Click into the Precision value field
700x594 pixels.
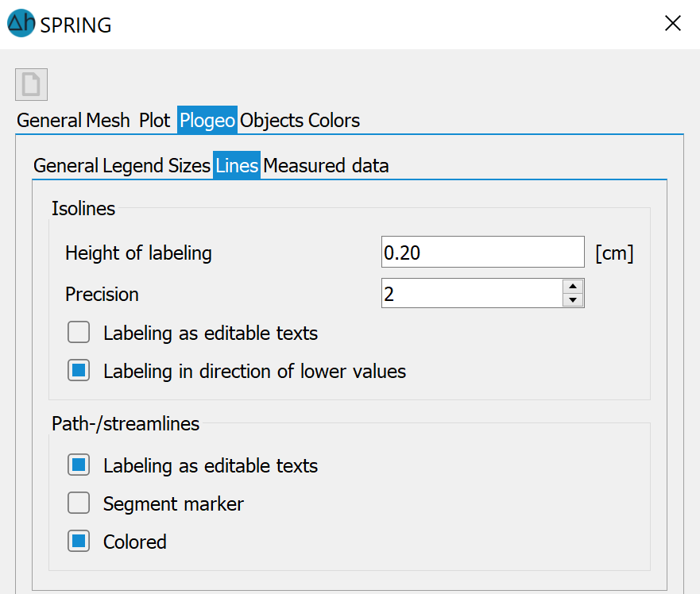(472, 293)
